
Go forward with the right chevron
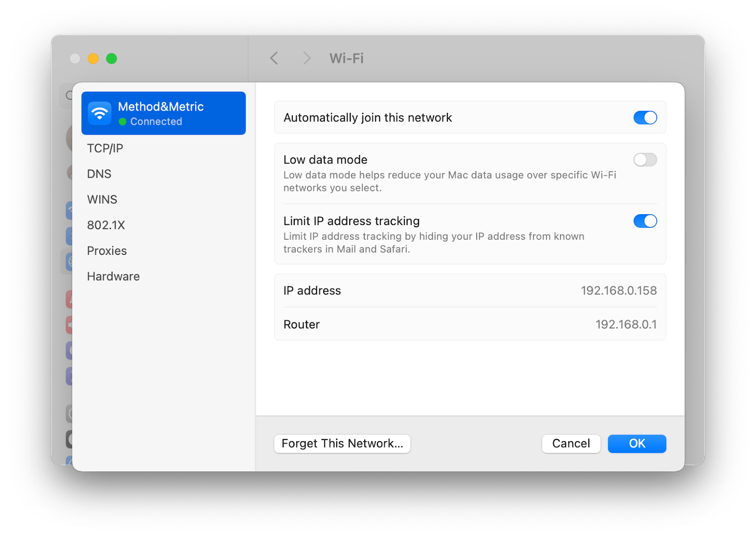pos(307,58)
